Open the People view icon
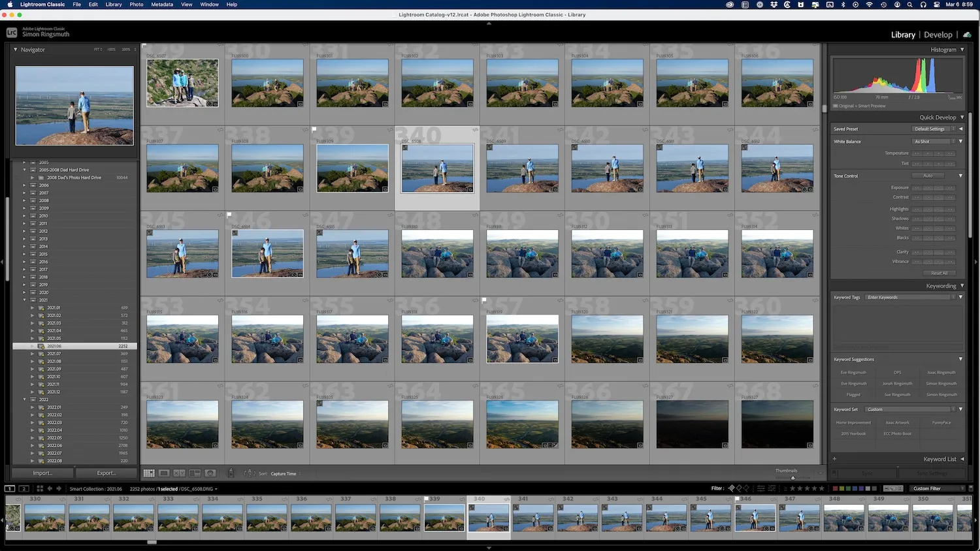Image resolution: width=980 pixels, height=551 pixels. (x=210, y=473)
